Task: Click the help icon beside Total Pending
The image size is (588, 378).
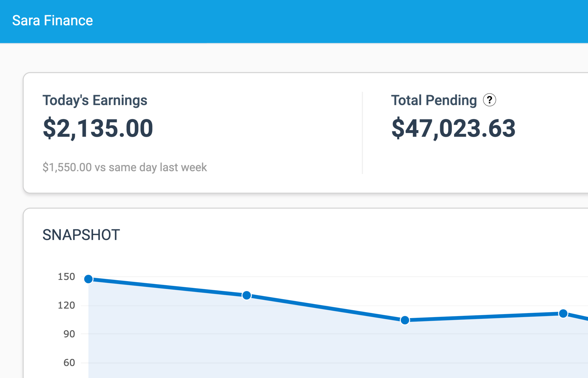Action: (489, 100)
